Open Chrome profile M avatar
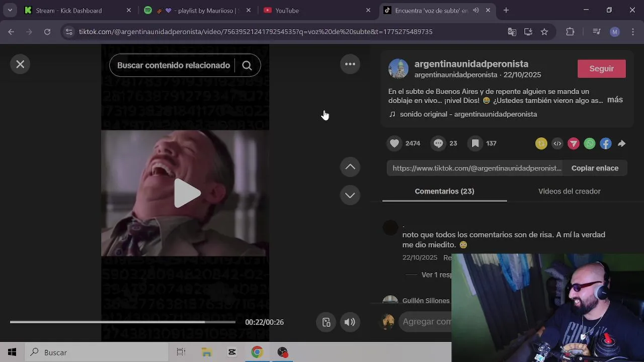This screenshot has height=362, width=644. [x=615, y=32]
